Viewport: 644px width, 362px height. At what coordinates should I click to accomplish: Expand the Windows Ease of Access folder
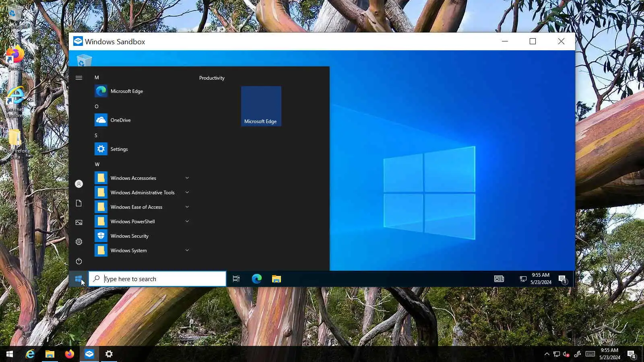coord(142,207)
